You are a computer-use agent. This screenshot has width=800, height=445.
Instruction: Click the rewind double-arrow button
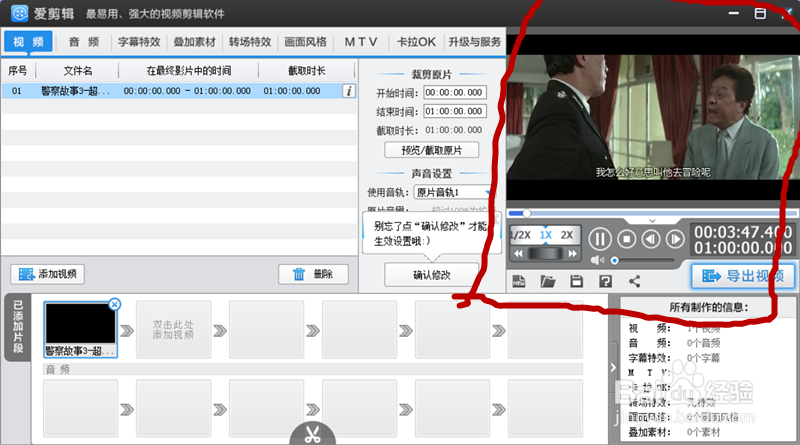pyautogui.click(x=518, y=254)
